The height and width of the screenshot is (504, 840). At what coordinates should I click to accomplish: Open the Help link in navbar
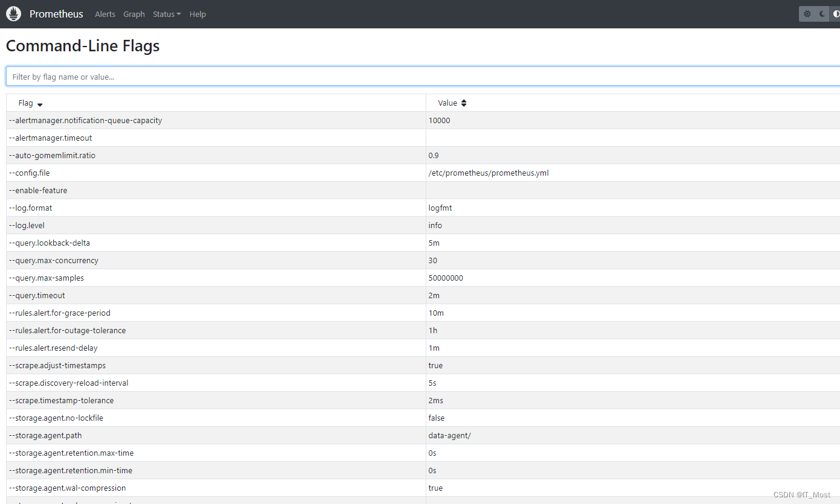coord(197,14)
